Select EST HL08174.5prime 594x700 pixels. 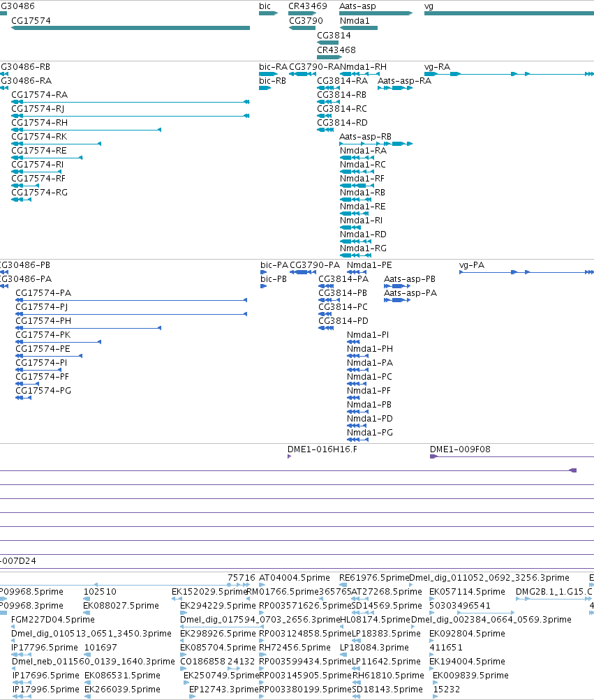pos(375,620)
